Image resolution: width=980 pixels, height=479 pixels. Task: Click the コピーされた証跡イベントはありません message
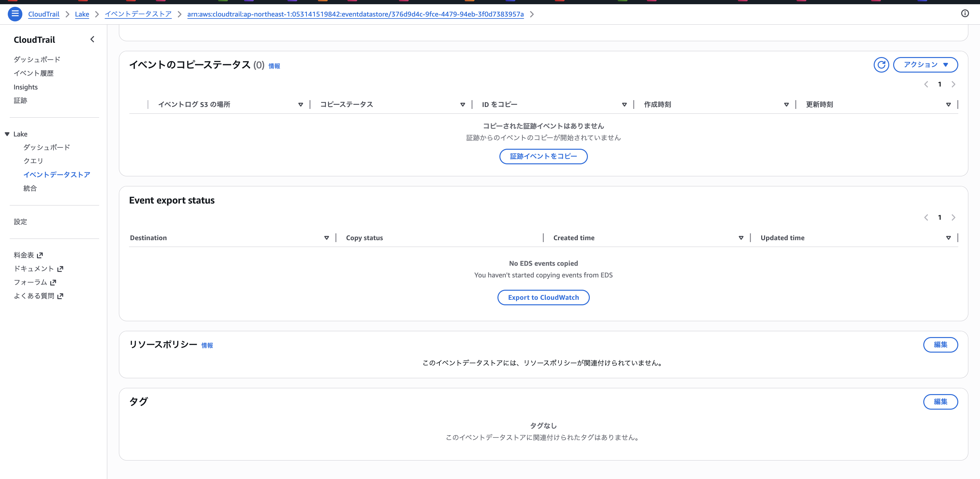coord(543,126)
